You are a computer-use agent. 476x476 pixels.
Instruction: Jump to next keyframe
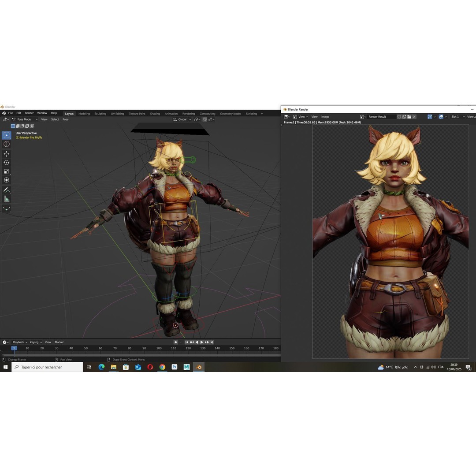pyautogui.click(x=207, y=342)
